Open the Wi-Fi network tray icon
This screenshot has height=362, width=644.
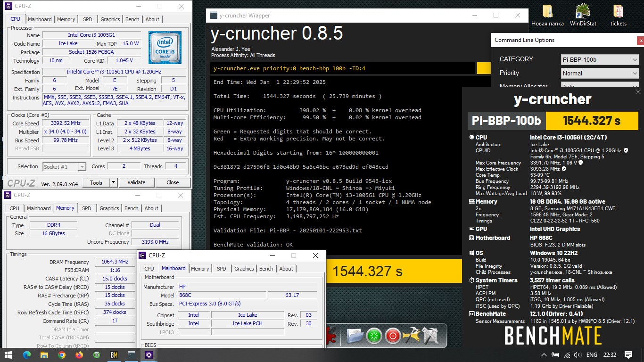pyautogui.click(x=566, y=355)
